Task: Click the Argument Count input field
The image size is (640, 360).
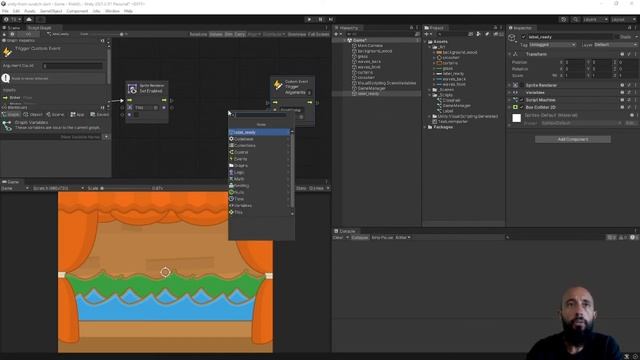Action: 73,66
